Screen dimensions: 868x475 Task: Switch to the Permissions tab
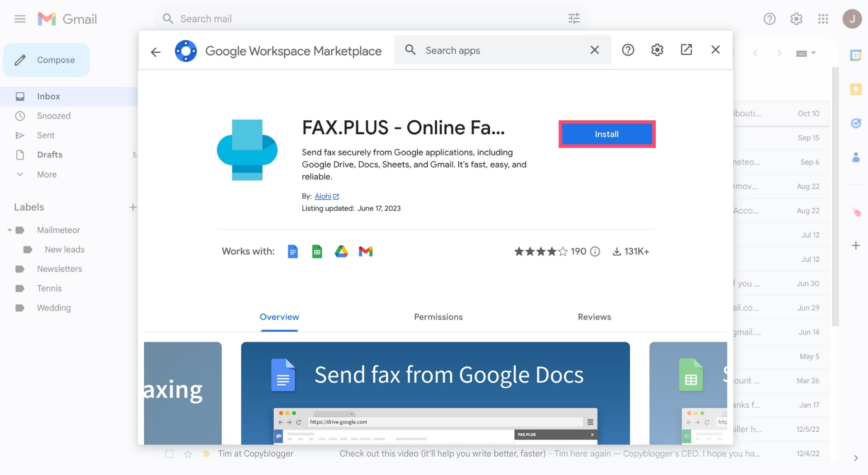439,317
